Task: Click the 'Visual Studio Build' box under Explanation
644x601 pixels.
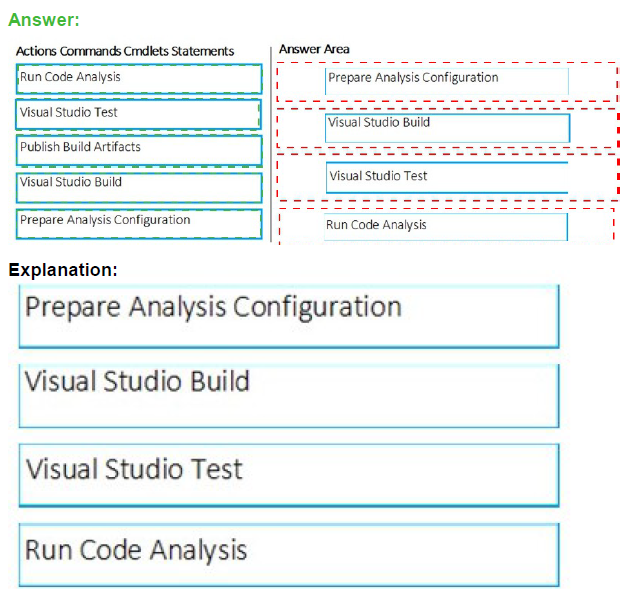Action: click(x=289, y=396)
